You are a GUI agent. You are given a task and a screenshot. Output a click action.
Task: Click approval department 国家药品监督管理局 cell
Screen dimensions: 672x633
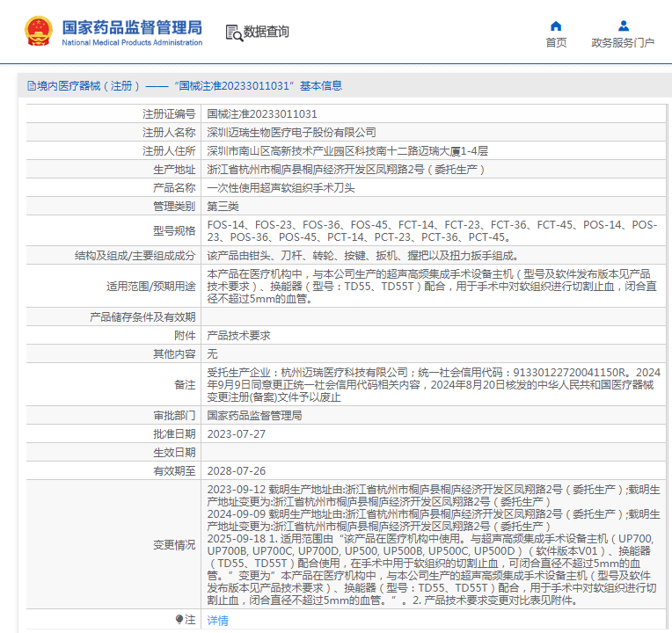254,415
